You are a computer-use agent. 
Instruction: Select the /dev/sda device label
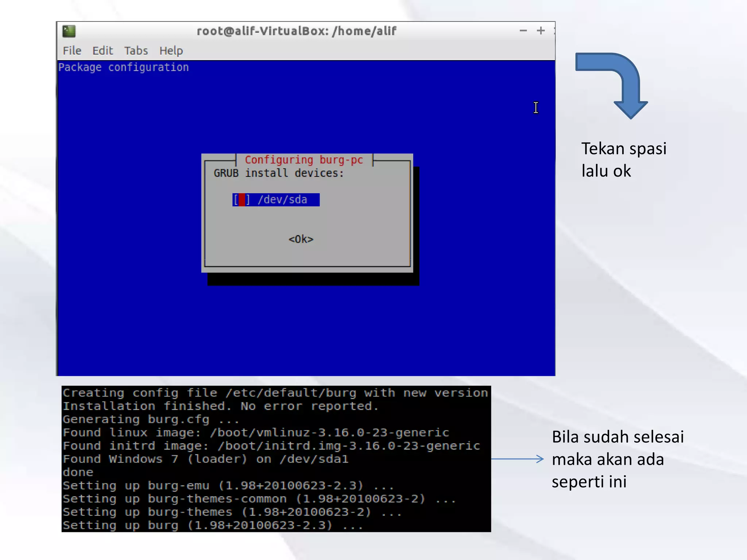tap(282, 200)
